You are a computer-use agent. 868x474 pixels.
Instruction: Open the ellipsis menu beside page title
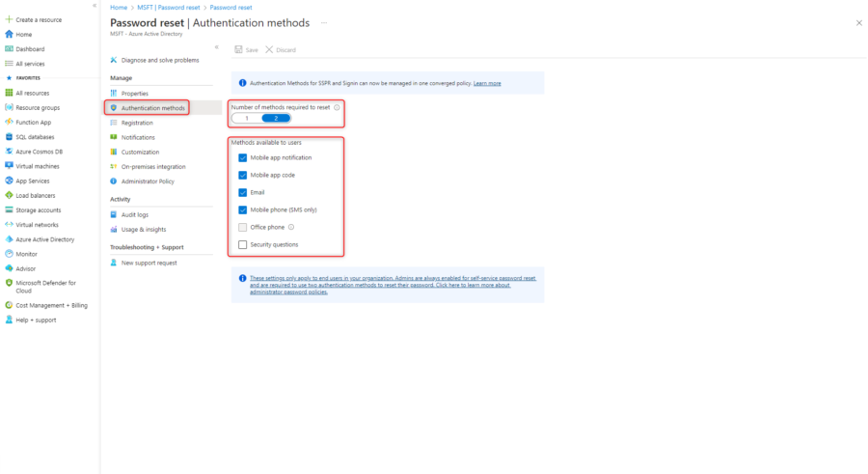[324, 22]
